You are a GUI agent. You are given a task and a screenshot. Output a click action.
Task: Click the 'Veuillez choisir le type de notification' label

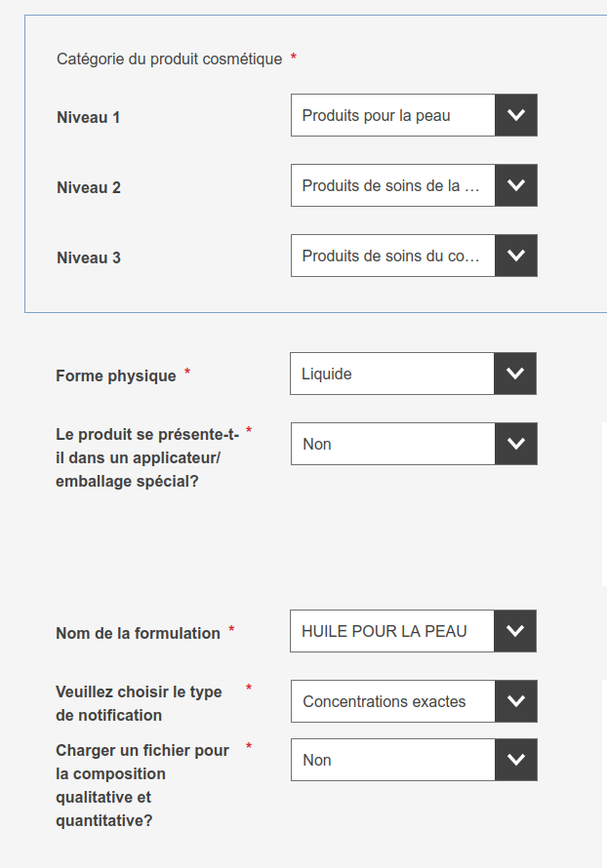[139, 703]
